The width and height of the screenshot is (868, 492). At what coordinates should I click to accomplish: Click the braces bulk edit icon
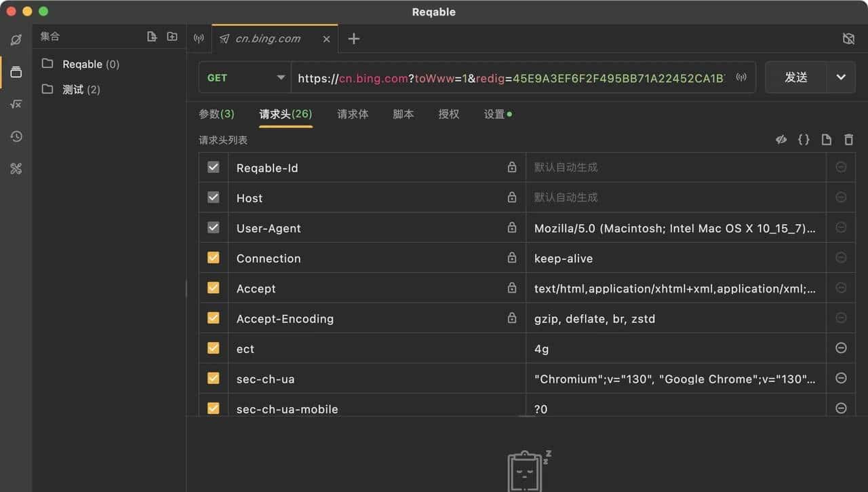[804, 140]
